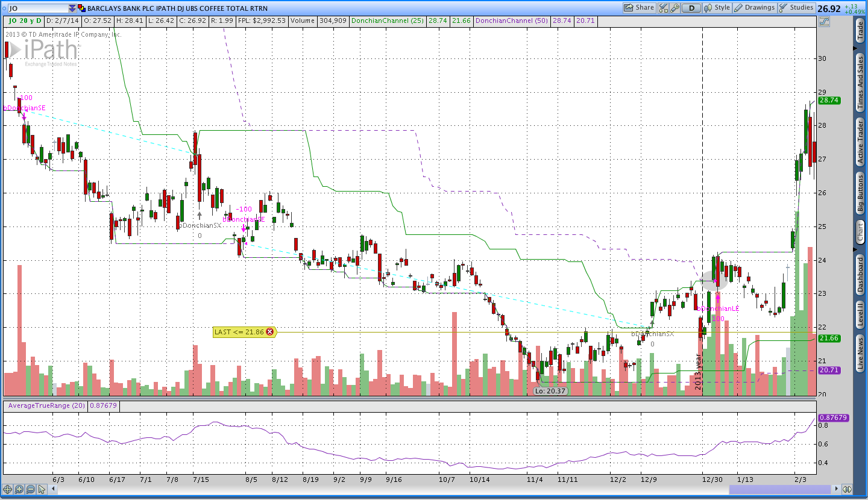
Task: Click the zoom in magnifier icon
Action: tap(19, 489)
